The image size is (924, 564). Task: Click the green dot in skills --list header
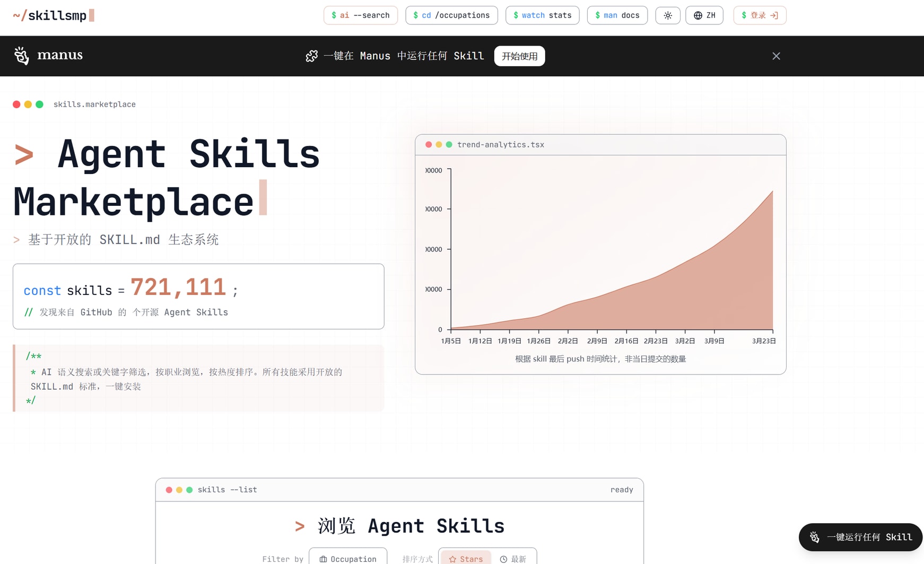pyautogui.click(x=189, y=490)
